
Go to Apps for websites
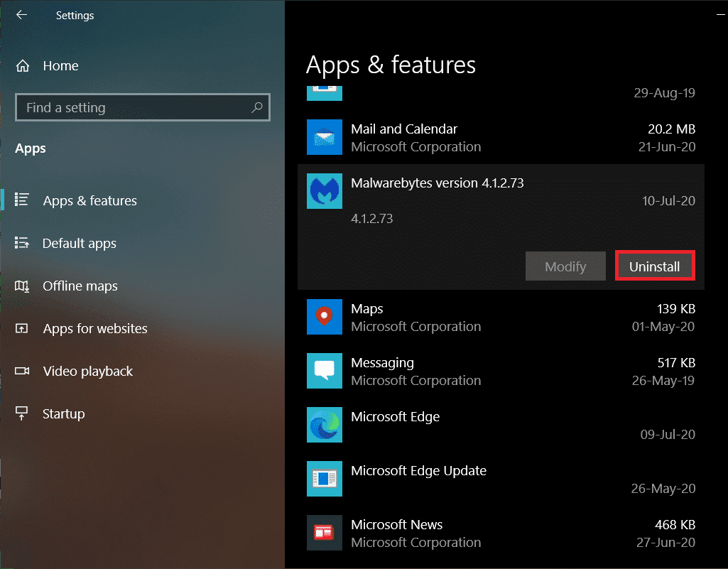(94, 329)
